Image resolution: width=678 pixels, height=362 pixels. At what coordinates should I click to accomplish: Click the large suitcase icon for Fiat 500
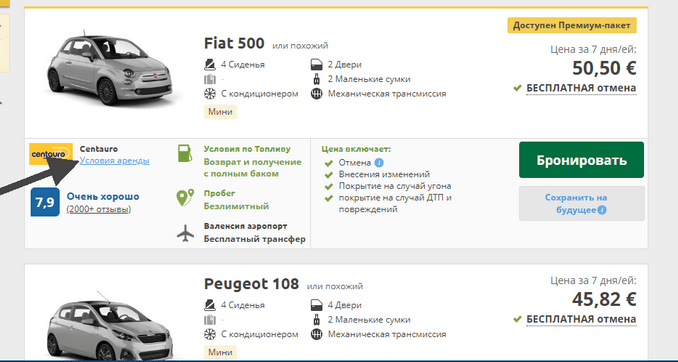pos(210,79)
